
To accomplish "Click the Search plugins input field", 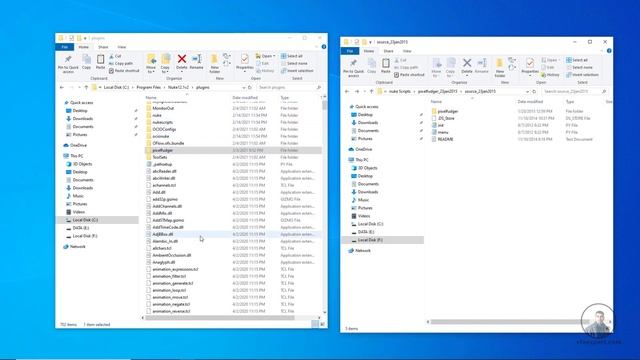I will tap(289, 87).
